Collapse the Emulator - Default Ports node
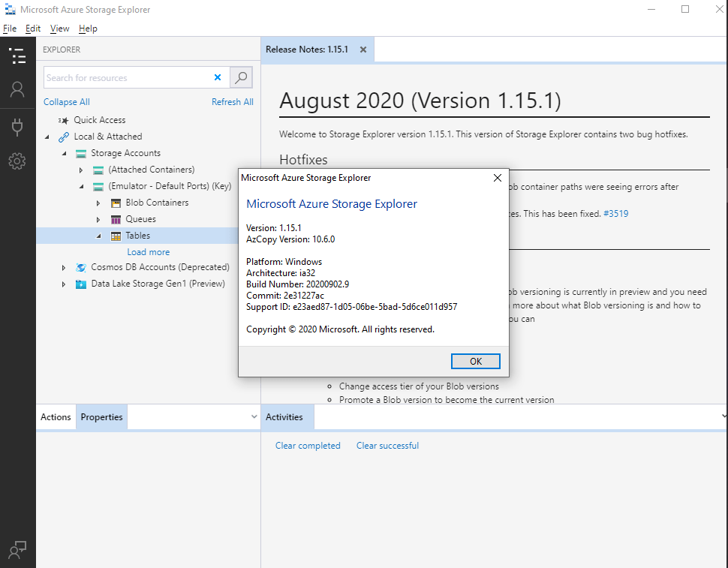Screen dimensions: 728x568 click(x=81, y=187)
